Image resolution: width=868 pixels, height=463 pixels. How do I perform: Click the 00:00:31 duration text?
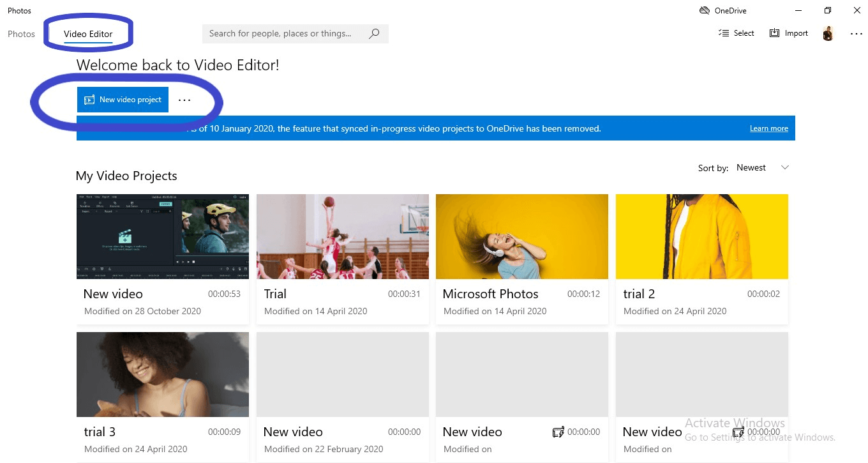click(404, 294)
